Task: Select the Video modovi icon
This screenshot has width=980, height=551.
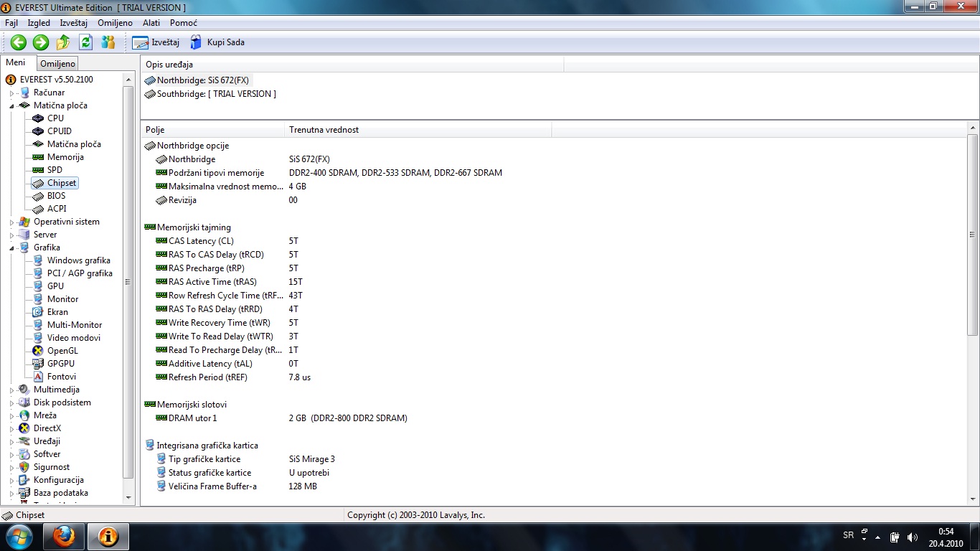Action: click(x=38, y=338)
